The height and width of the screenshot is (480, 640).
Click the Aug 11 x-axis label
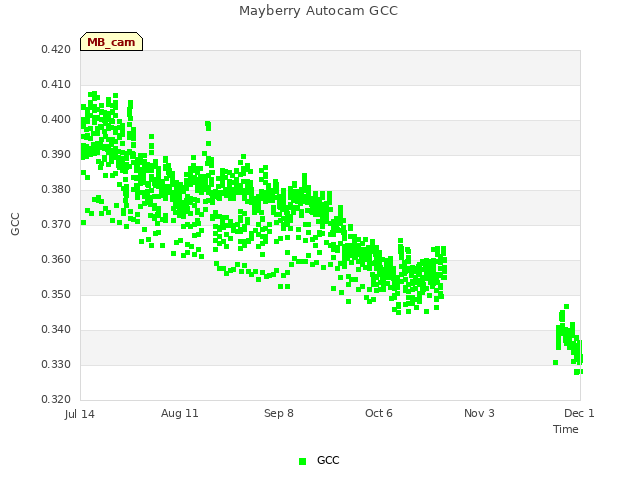pyautogui.click(x=180, y=413)
